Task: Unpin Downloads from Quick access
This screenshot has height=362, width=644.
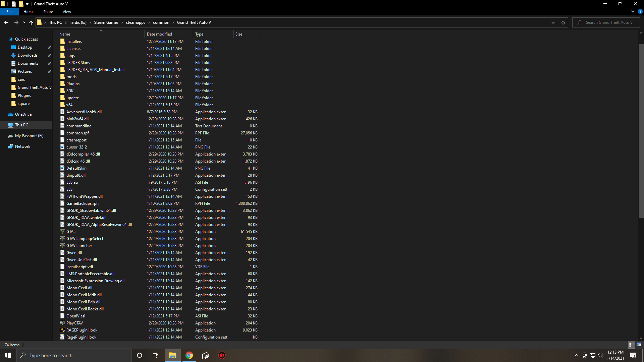Action: tap(50, 55)
